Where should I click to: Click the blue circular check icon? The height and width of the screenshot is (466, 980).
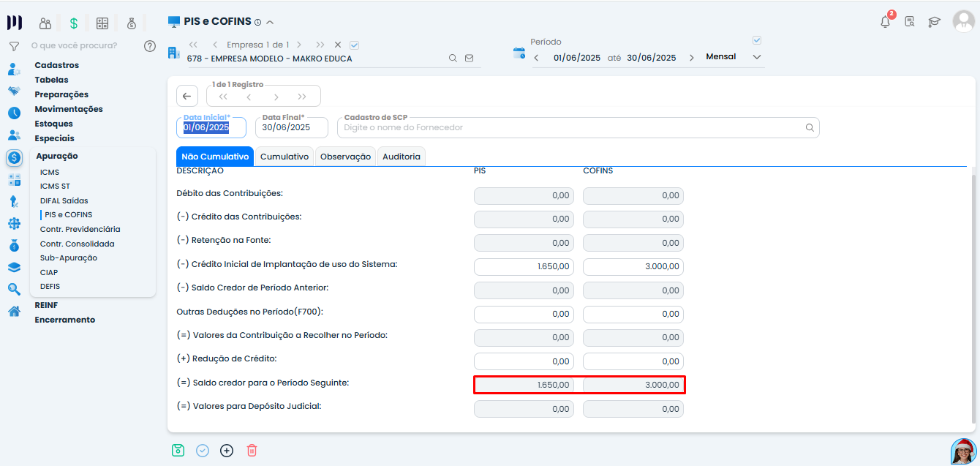point(203,451)
